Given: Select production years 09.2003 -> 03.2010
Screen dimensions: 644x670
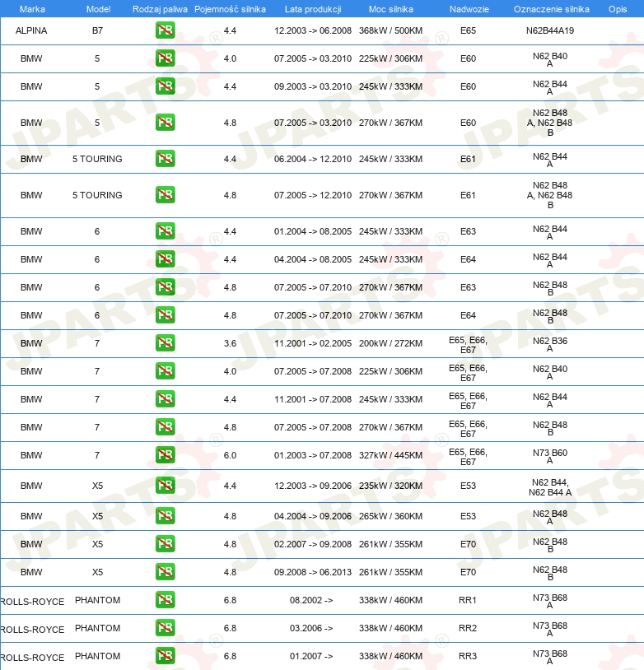Looking at the screenshot, I should tap(313, 86).
